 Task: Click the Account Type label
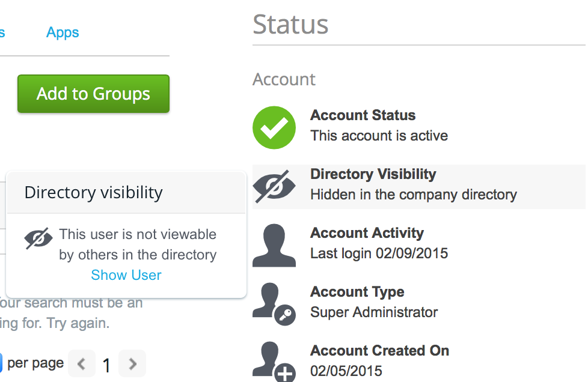click(x=357, y=292)
